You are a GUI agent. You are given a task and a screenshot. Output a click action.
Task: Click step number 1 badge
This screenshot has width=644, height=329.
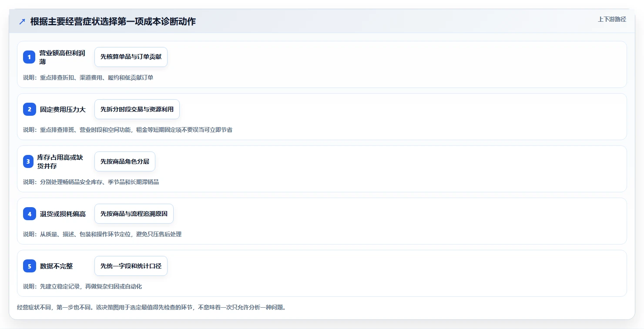pyautogui.click(x=29, y=57)
